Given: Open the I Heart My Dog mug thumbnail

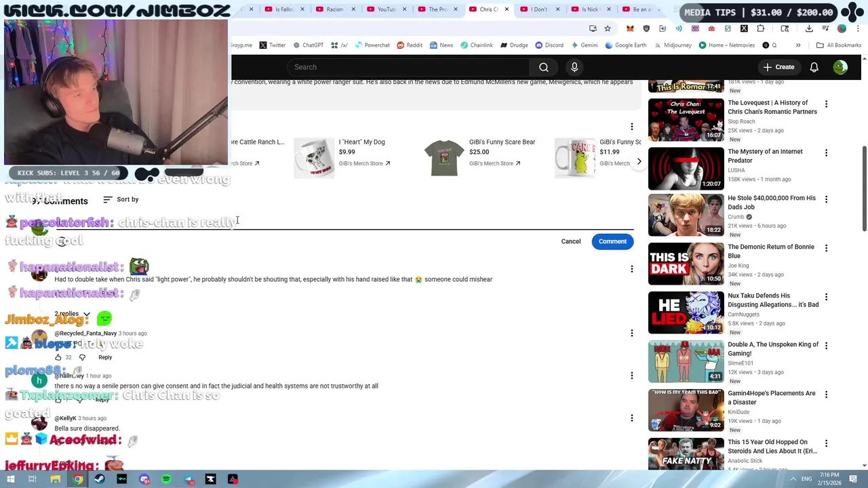Looking at the screenshot, I should point(314,157).
